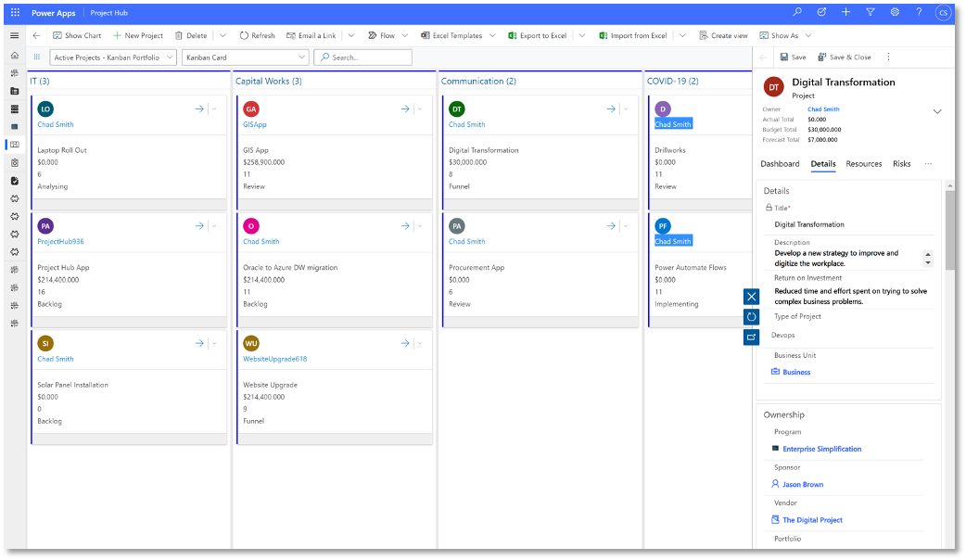Open the Risks tab
The image size is (966, 560).
902,164
